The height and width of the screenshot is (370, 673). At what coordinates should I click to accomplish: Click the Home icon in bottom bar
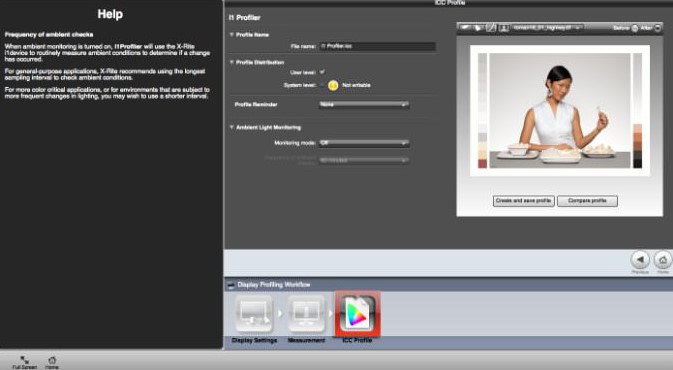click(x=52, y=360)
